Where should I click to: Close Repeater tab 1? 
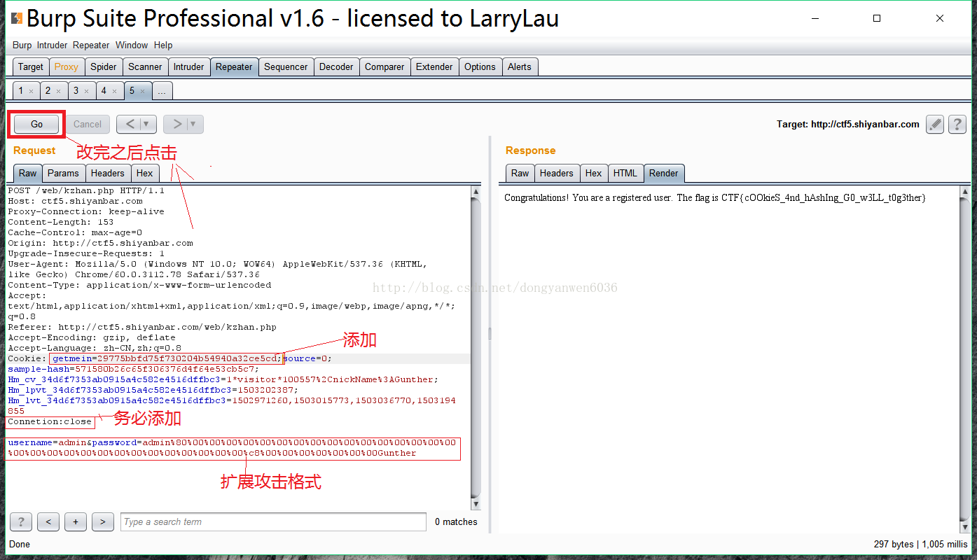tap(30, 91)
